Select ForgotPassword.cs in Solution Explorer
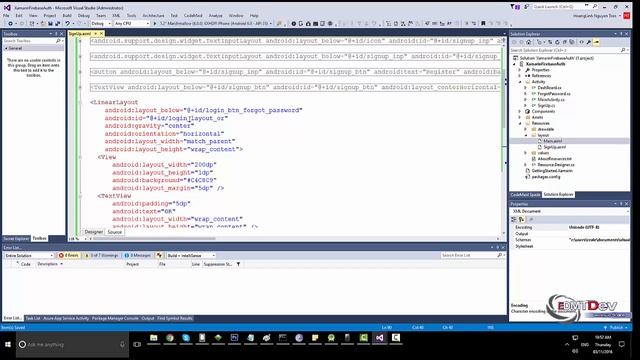The image size is (640, 360). [554, 93]
